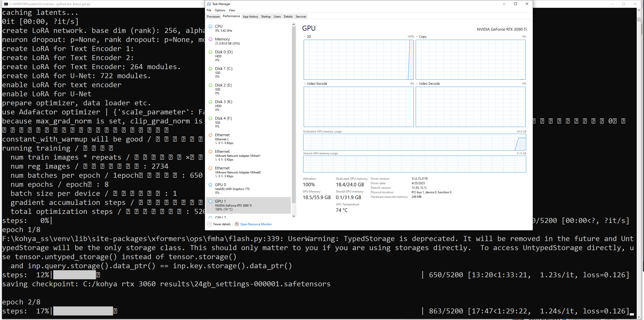Select VMware Network Adapter VMnet8 entry

click(248, 172)
